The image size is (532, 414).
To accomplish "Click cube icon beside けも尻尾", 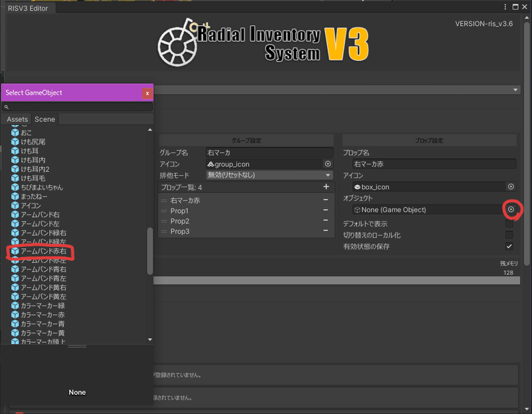I will pyautogui.click(x=15, y=142).
